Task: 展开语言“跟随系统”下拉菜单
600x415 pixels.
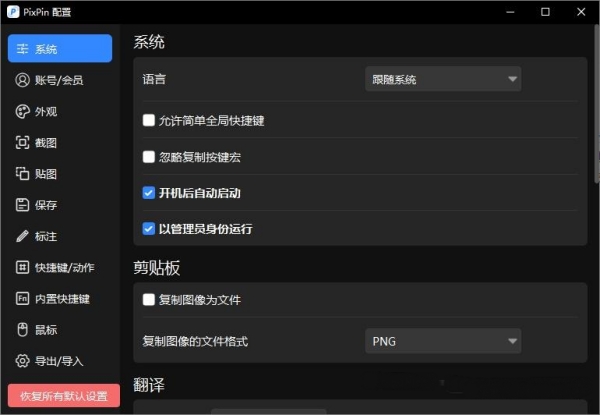Action: tap(442, 79)
